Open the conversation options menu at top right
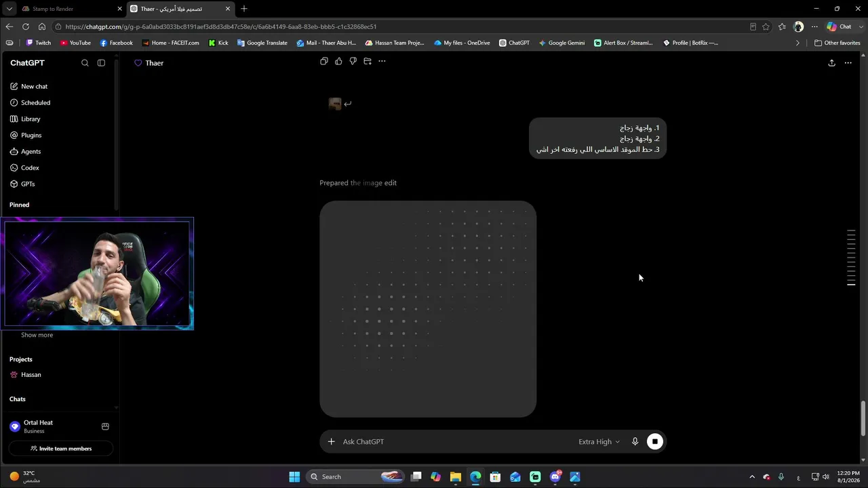This screenshot has height=488, width=868. click(x=848, y=63)
